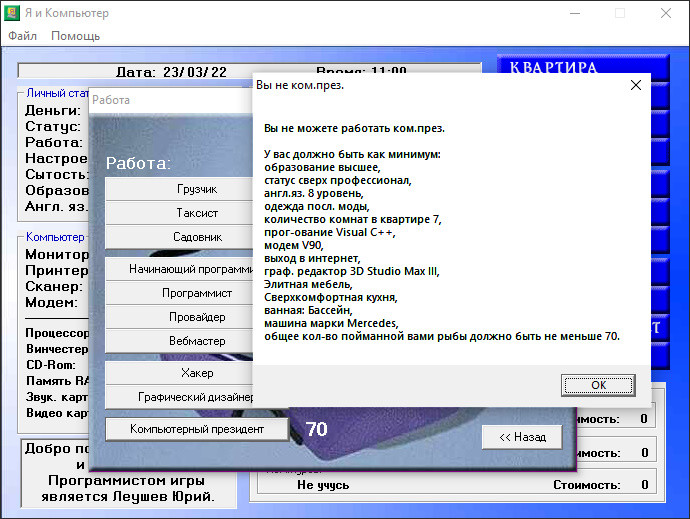Screen dimensions: 690x519
Task: Minimize the 'Я и Компьютер' window
Action: 575,13
